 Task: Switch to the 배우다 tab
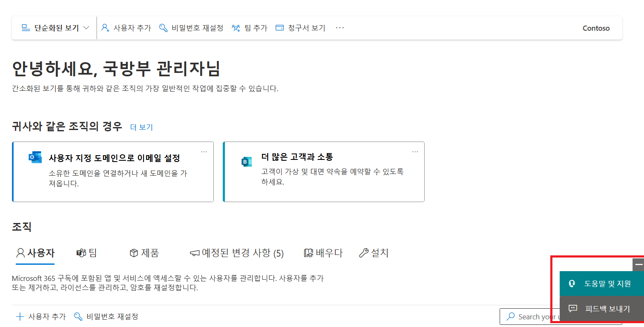tap(323, 253)
